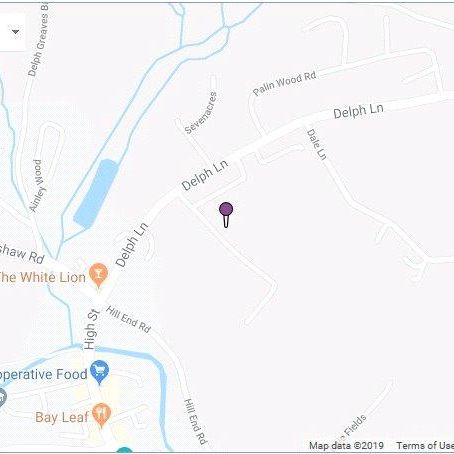This screenshot has height=454, width=454.
Task: Click the High St road label
Action: [x=91, y=329]
